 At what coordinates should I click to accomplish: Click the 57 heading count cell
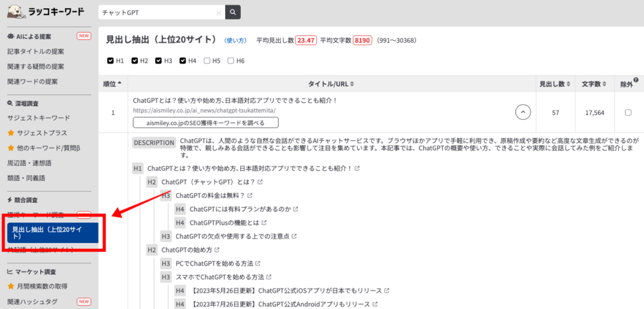tap(555, 112)
